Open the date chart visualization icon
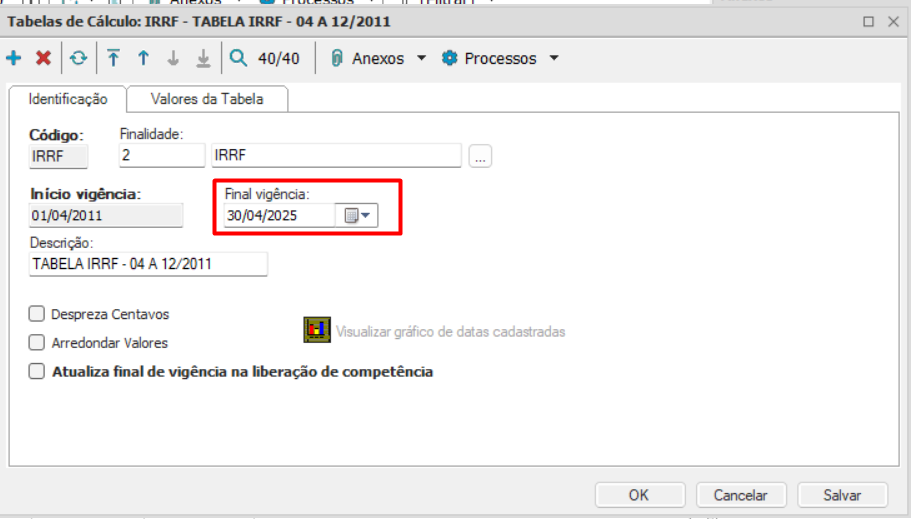This screenshot has width=911, height=519. click(x=317, y=330)
